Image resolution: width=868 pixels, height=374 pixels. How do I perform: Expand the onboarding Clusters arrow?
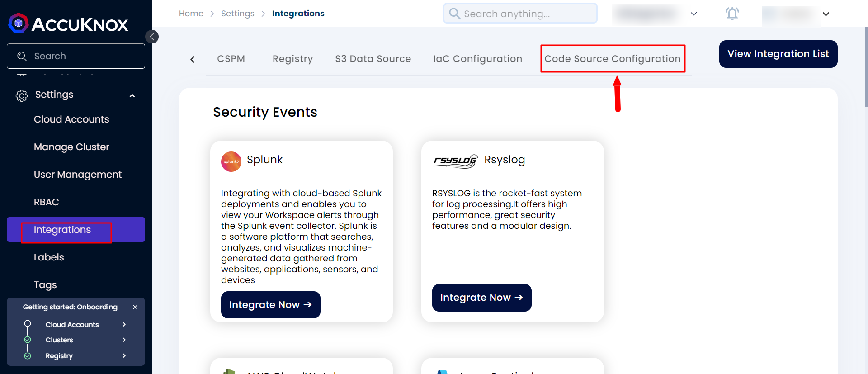(x=124, y=340)
